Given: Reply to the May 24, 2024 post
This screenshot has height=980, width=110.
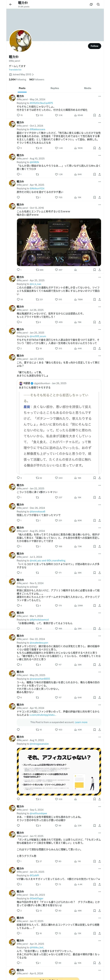Looking at the screenshot, I should coord(18,115).
